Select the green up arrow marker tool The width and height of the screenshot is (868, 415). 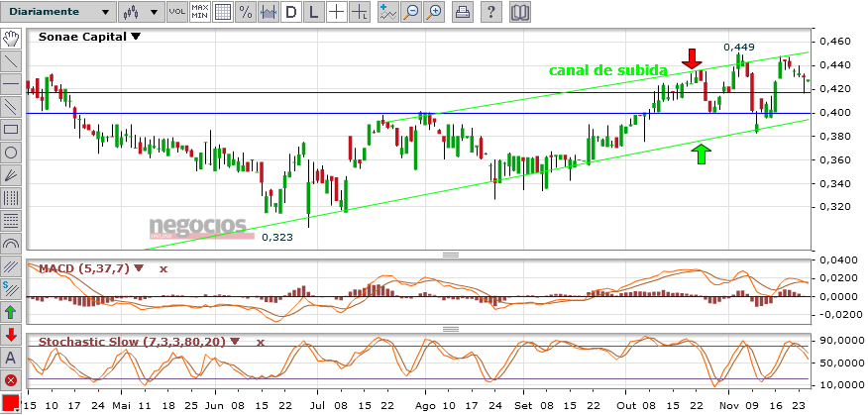[x=11, y=313]
